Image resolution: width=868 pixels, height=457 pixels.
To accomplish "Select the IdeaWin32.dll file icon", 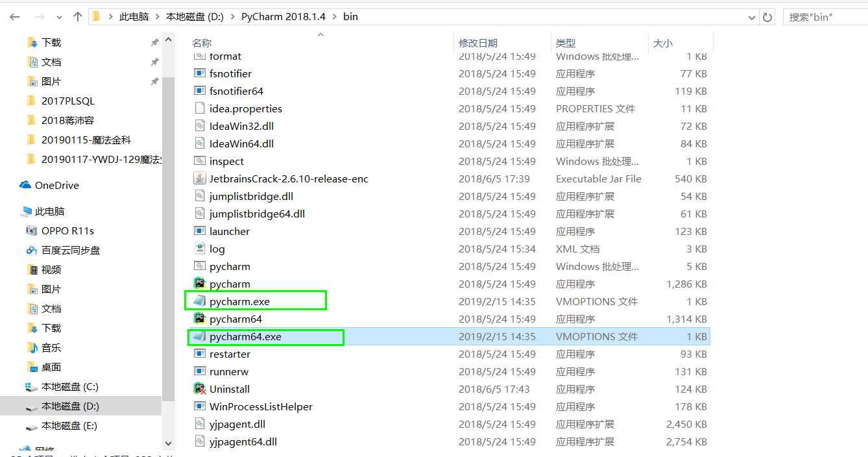I will (200, 126).
